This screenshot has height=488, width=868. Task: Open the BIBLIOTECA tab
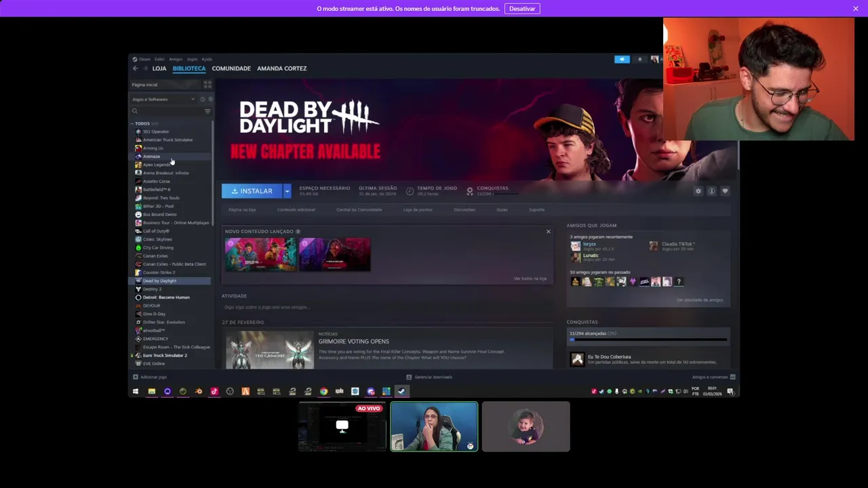(x=189, y=68)
